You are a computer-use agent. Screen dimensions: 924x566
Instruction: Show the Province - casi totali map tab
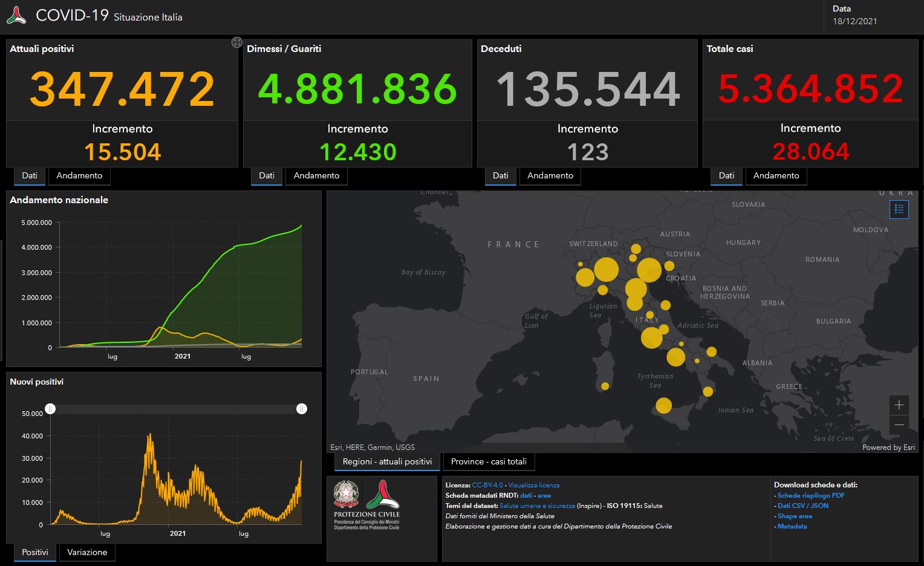[489, 462]
